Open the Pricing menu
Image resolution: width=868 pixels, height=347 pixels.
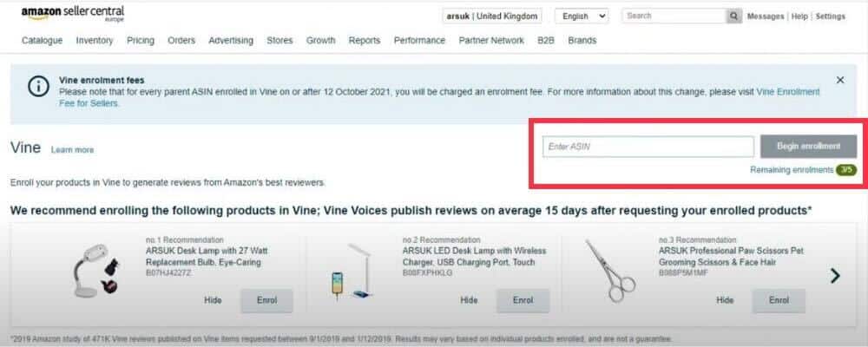click(141, 41)
